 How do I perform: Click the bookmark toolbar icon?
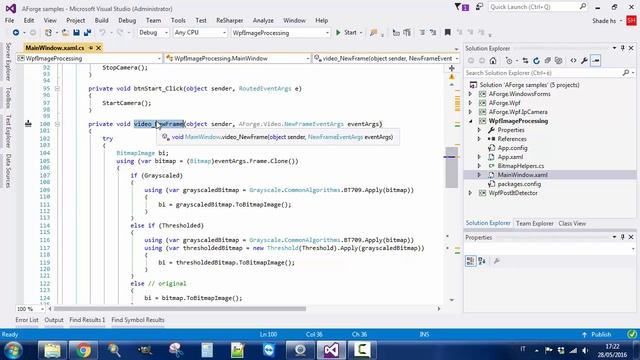pos(447,32)
